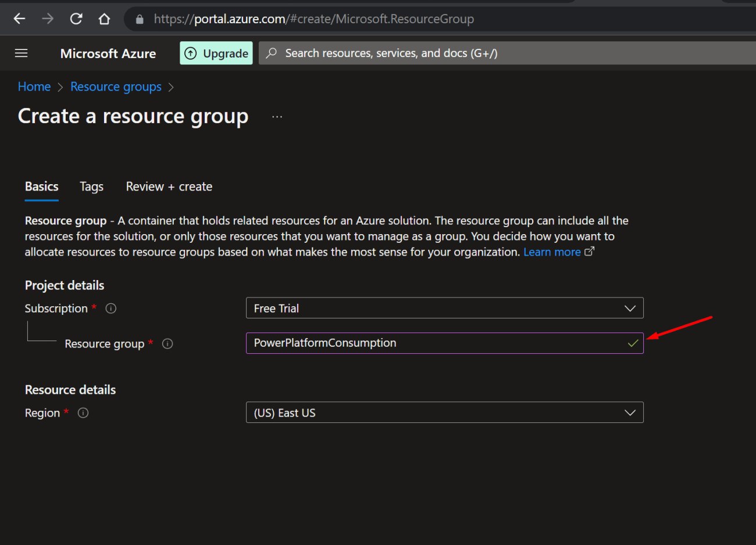The width and height of the screenshot is (756, 545).
Task: Click the green validation checkmark
Action: coord(632,343)
